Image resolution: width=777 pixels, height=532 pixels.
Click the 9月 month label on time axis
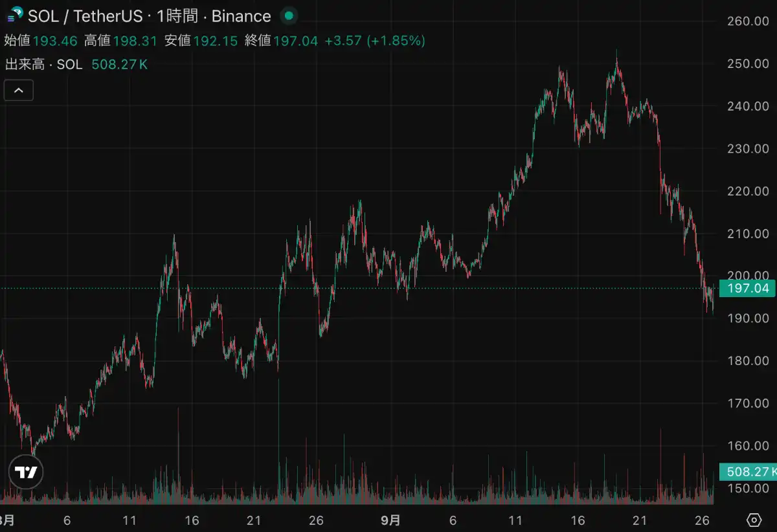pyautogui.click(x=390, y=520)
